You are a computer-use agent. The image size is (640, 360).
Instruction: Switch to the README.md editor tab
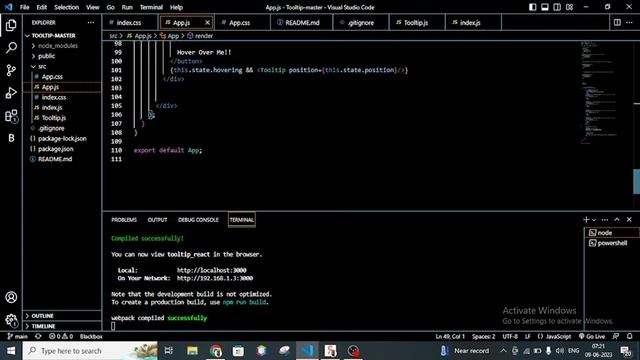click(301, 22)
